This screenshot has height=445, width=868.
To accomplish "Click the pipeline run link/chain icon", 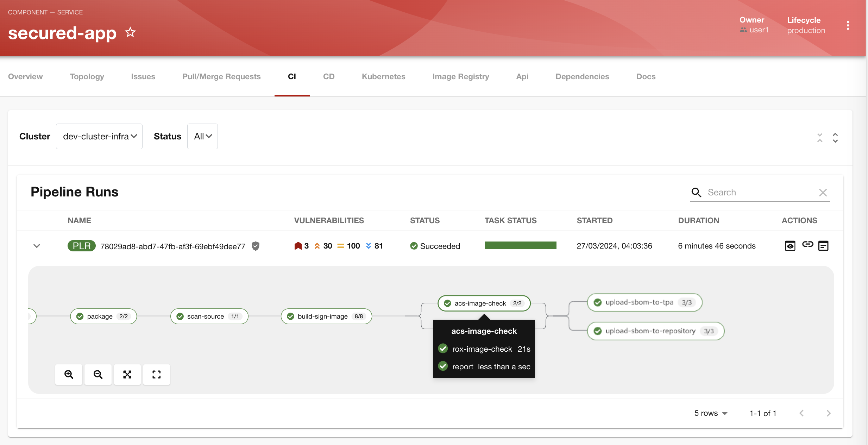I will click(x=807, y=245).
